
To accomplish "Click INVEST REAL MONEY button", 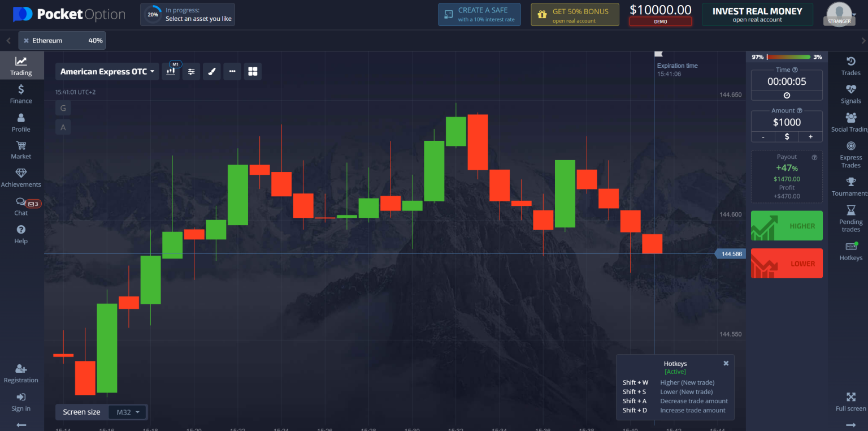I will pos(757,14).
